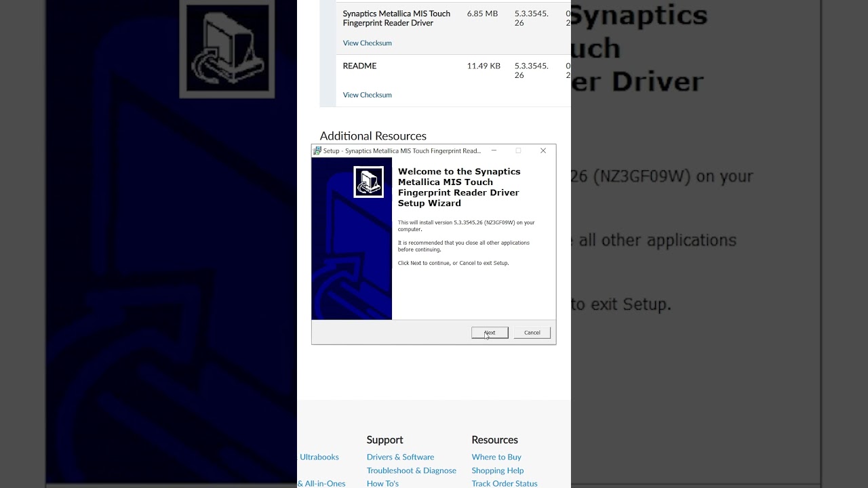
Task: Close the Setup wizard window
Action: [543, 150]
